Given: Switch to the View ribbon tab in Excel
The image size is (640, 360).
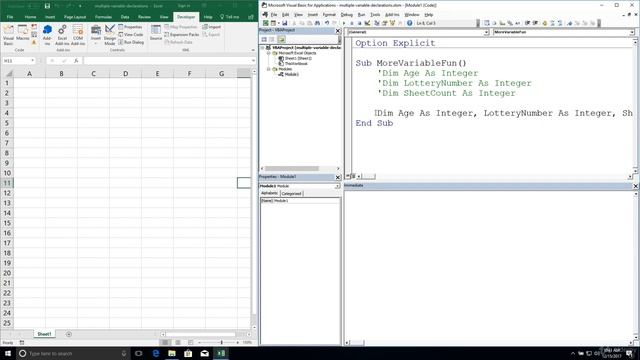Looking at the screenshot, I should click(164, 17).
